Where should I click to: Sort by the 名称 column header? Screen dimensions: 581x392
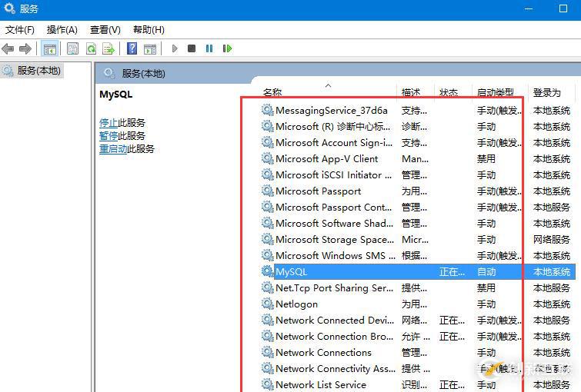(x=272, y=92)
